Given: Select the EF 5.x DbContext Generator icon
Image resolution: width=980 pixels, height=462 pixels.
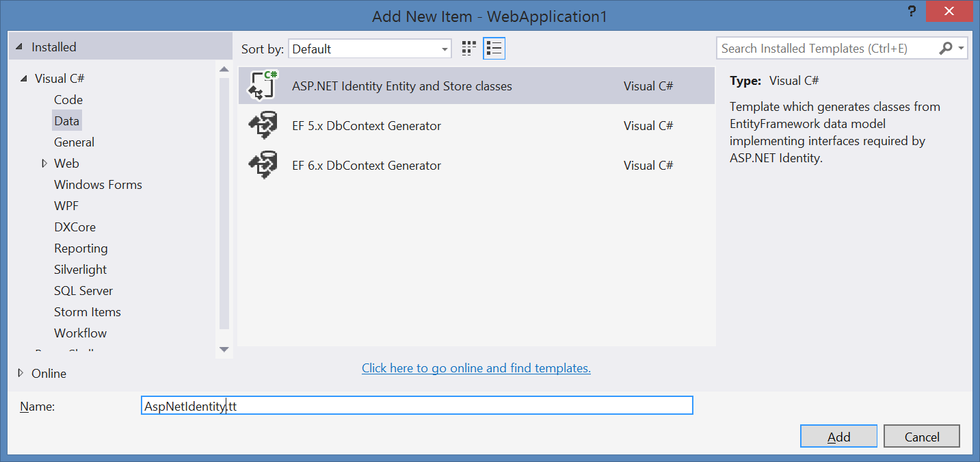Looking at the screenshot, I should [263, 125].
